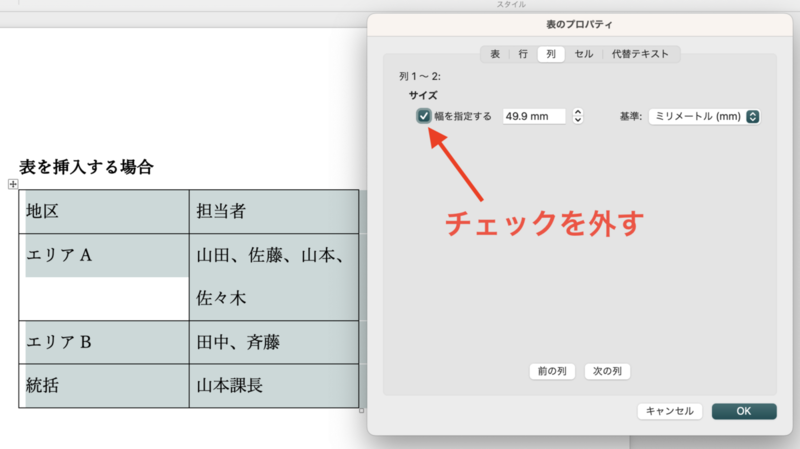Click the 統括 cell
The image size is (800, 449).
click(x=104, y=385)
